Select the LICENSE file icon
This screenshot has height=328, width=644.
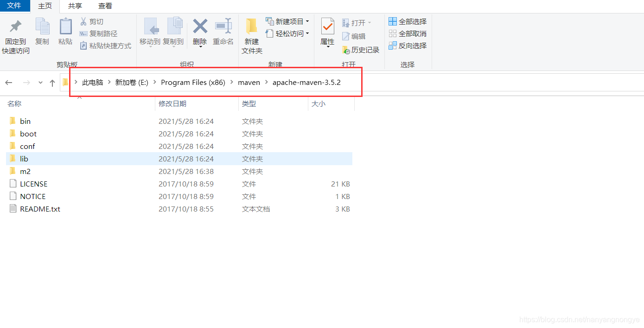pyautogui.click(x=13, y=184)
